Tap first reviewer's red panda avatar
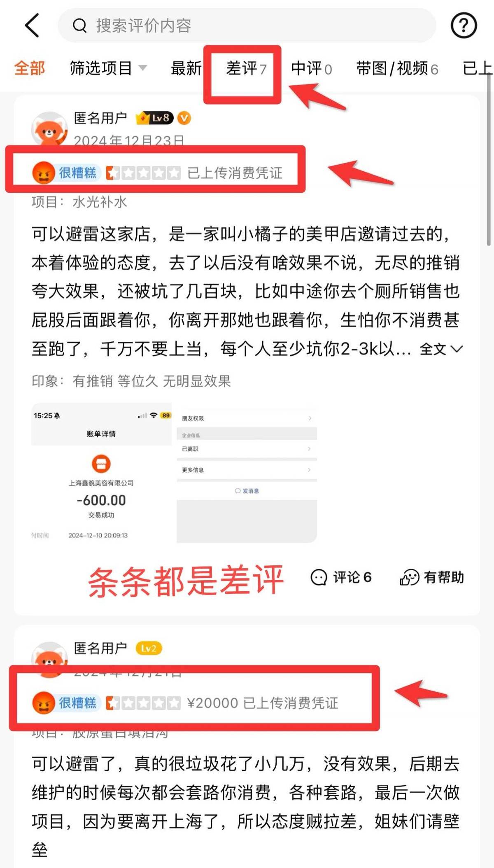This screenshot has height=868, width=494. click(49, 129)
